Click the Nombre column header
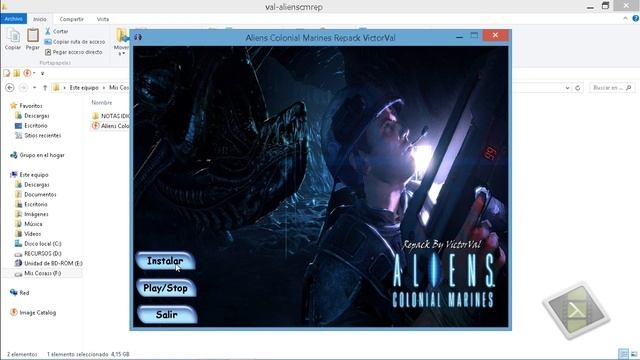Screen dimensions: 640x360 pyautogui.click(x=102, y=102)
